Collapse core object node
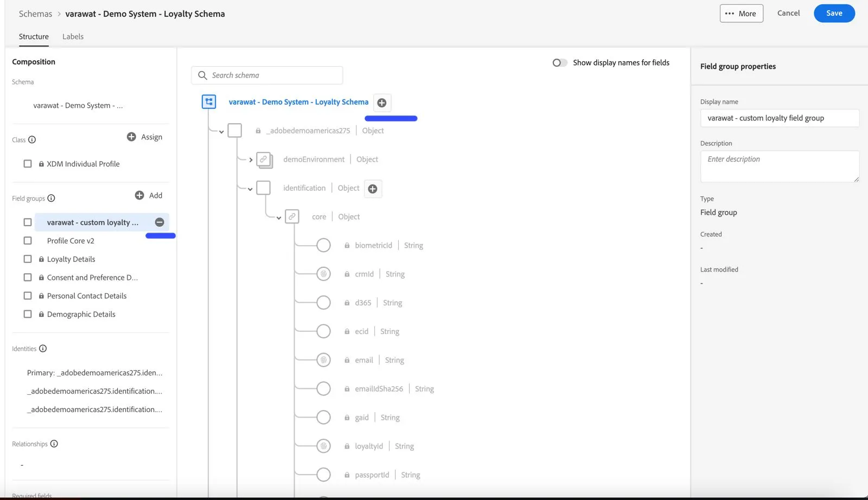Viewport: 868px width, 500px height. coord(279,218)
